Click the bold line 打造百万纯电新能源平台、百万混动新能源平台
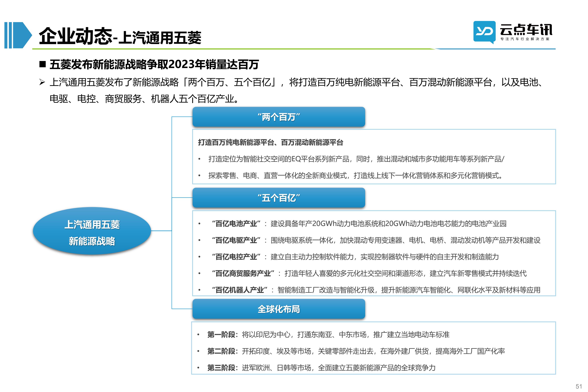 [271, 142]
